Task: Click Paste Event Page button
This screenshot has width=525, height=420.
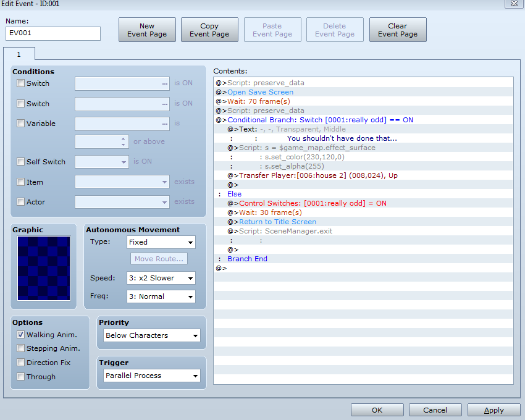Action: point(272,30)
